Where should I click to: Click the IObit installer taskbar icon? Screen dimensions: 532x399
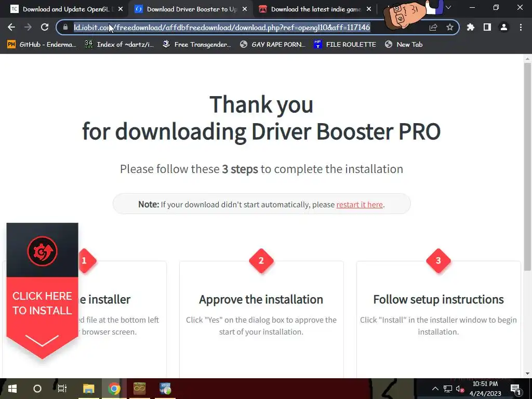165,389
